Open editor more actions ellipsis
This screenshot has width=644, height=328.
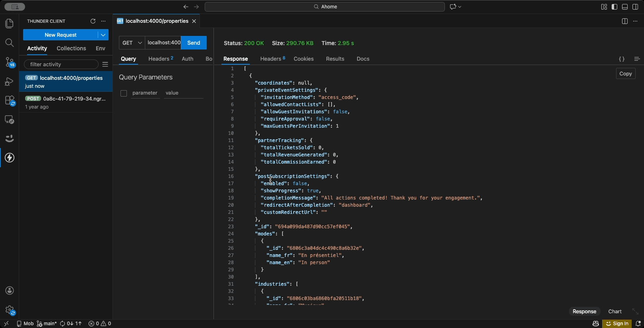point(635,21)
